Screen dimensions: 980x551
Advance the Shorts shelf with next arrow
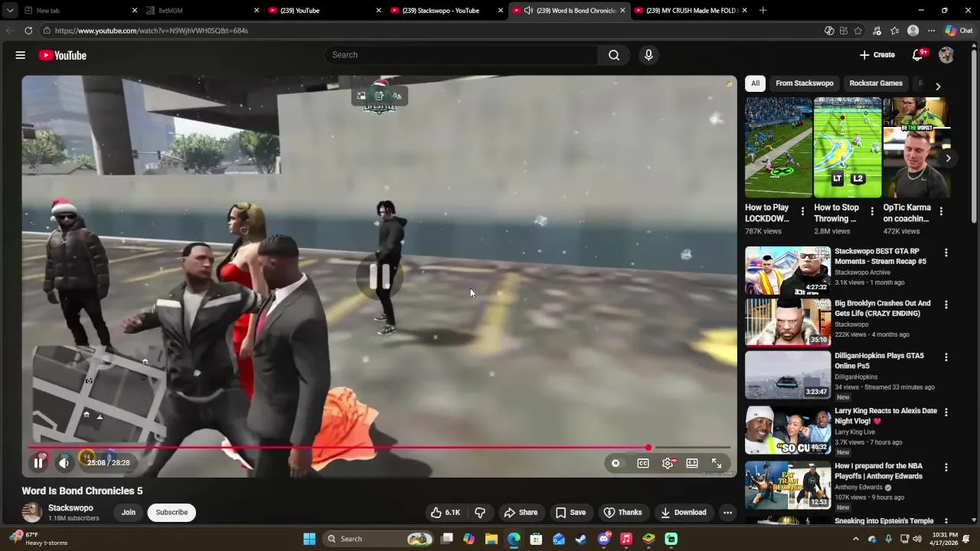coord(948,158)
